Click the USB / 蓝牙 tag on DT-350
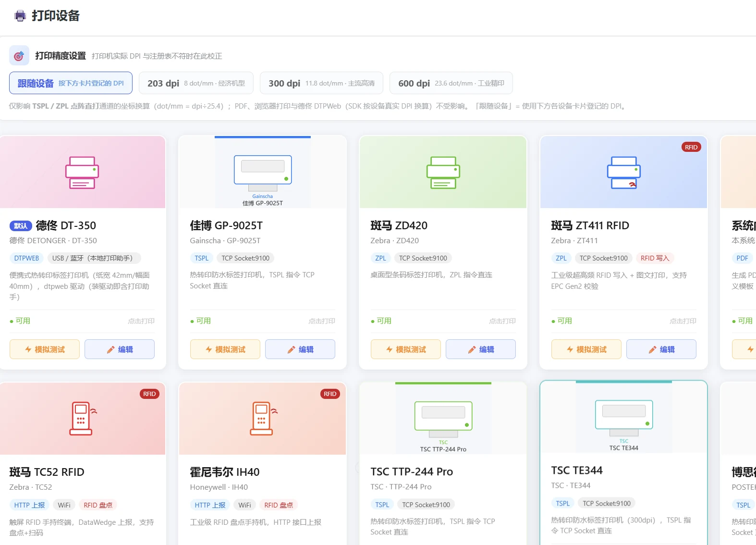Image resolution: width=756 pixels, height=545 pixels. coord(94,258)
